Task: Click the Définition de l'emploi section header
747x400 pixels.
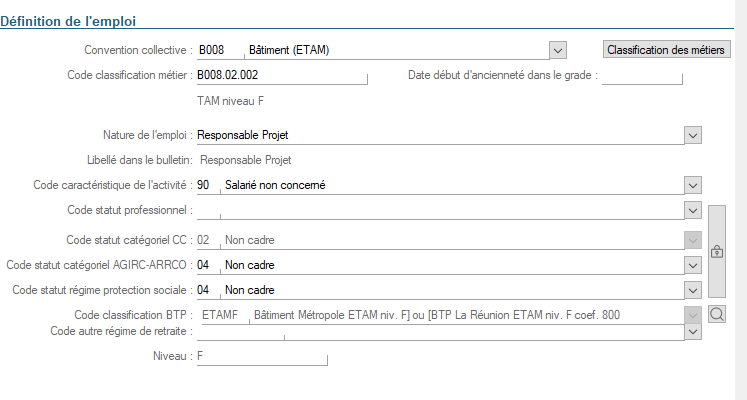Action: click(68, 21)
